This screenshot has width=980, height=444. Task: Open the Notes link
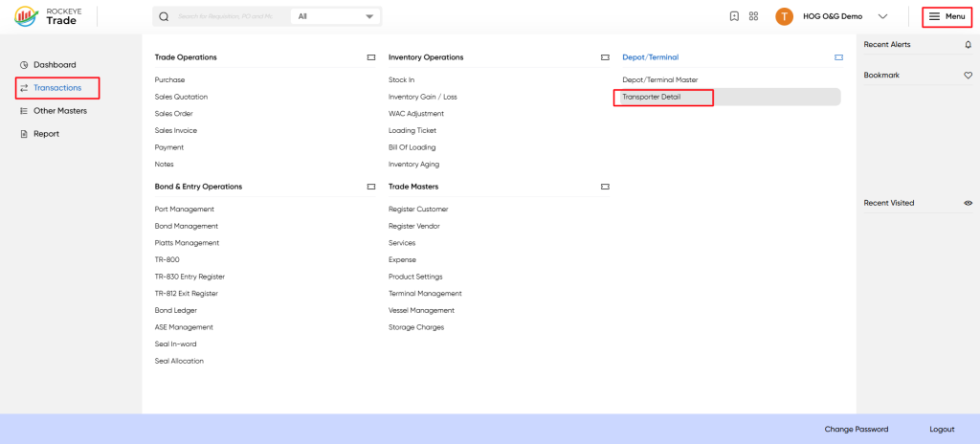(165, 165)
